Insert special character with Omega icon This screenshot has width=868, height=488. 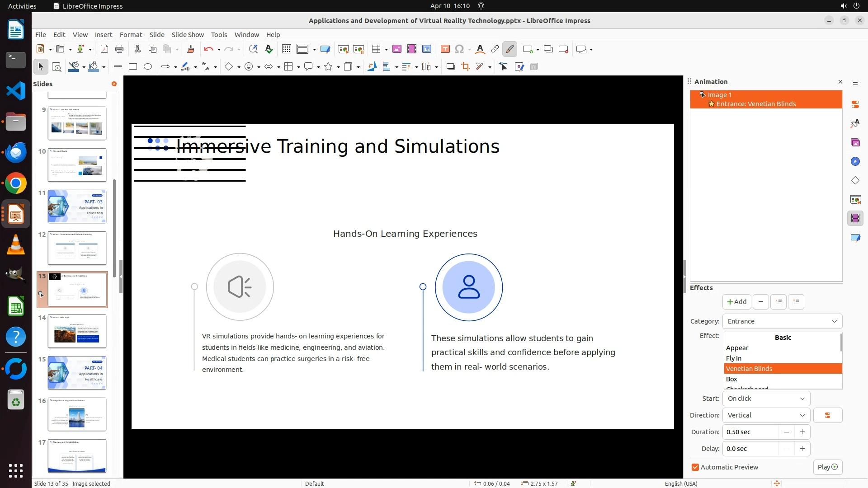coord(459,49)
